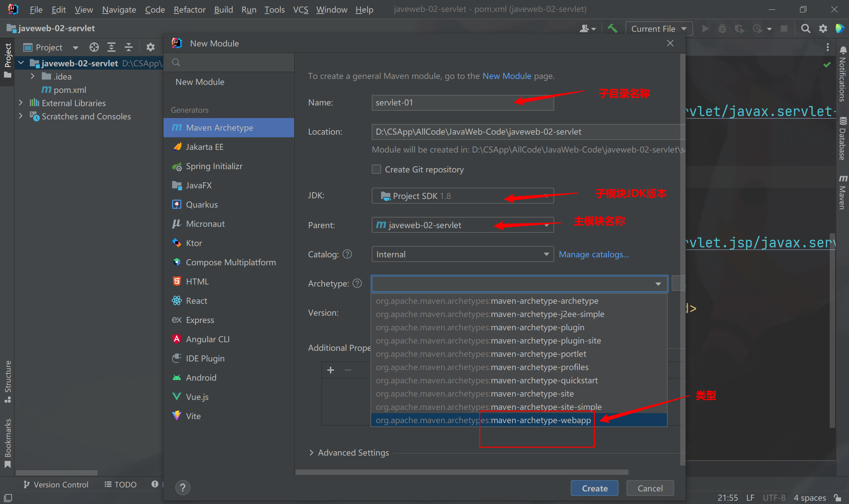
Task: Click the Create button
Action: (x=595, y=488)
